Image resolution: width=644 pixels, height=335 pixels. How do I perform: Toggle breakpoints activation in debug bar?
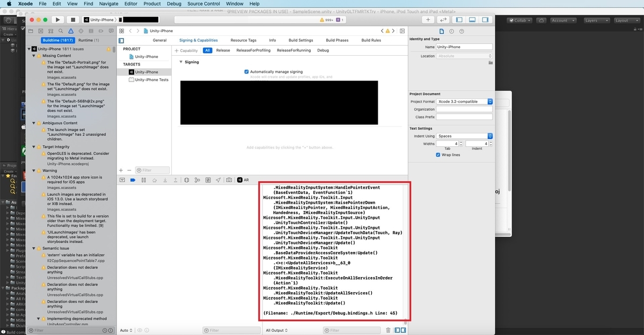[x=133, y=180]
